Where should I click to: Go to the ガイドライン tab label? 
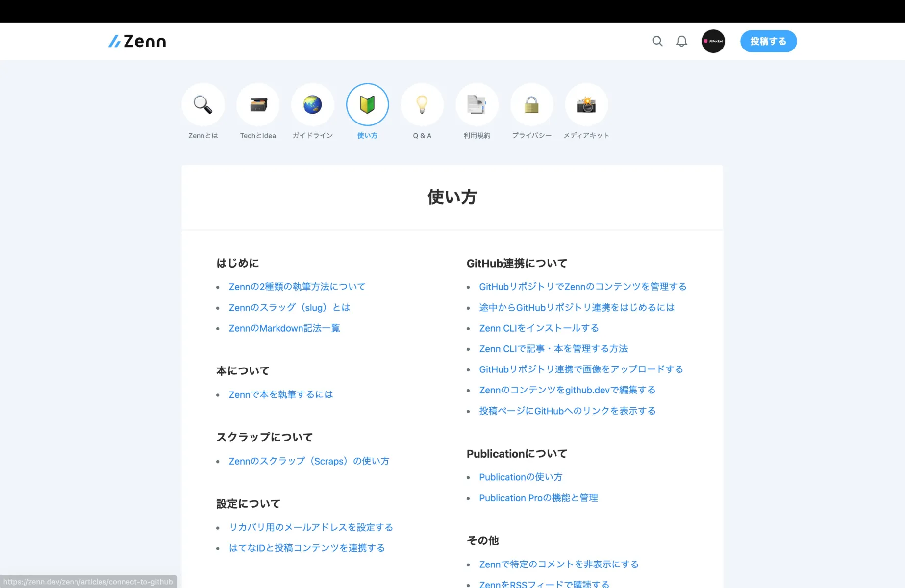[313, 136]
